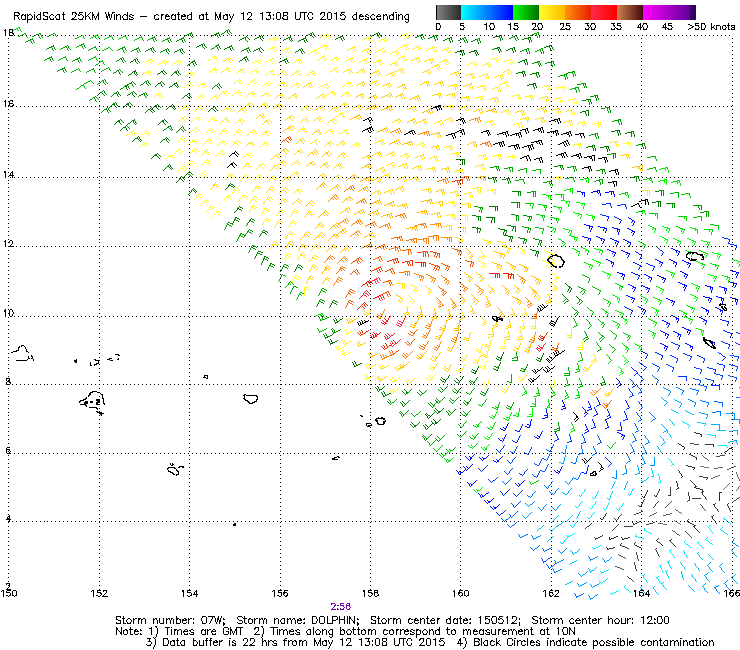Click the "Storm center date: 150512;" text
This screenshot has width=740, height=650.
pos(445,620)
